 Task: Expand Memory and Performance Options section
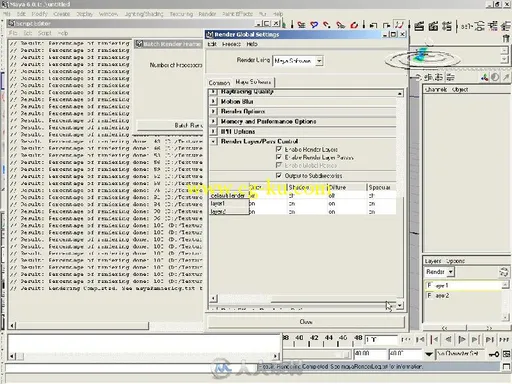213,121
